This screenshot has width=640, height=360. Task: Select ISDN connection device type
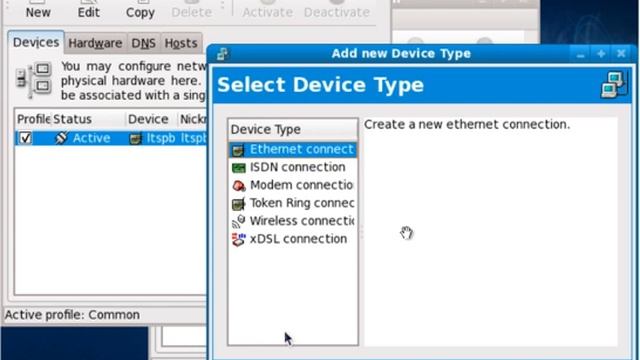tap(293, 167)
